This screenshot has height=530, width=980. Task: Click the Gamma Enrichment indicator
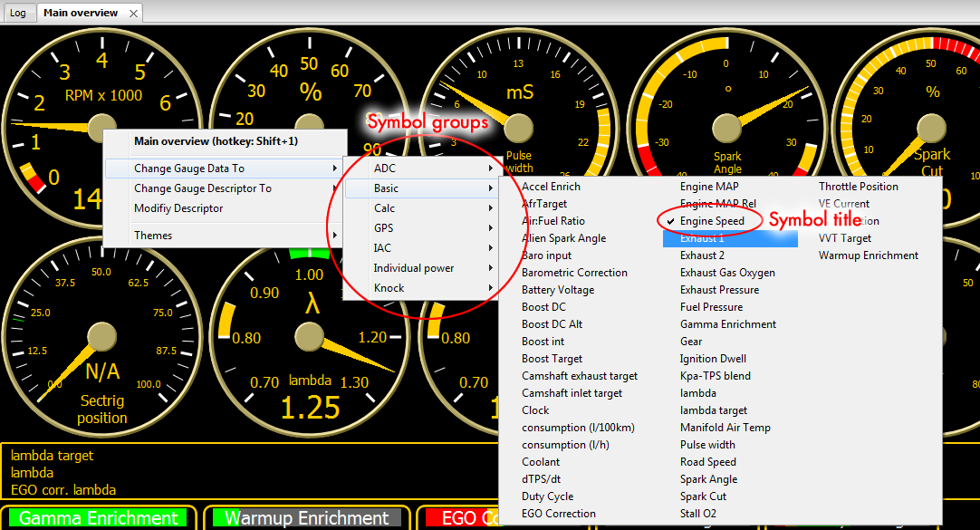tap(99, 518)
